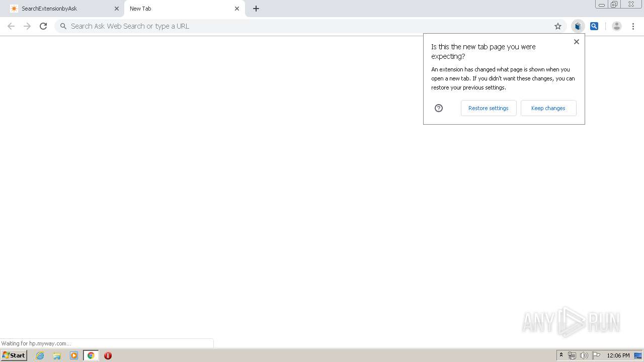Open Windows Media Player from taskbar
The image size is (644, 362).
click(74, 355)
